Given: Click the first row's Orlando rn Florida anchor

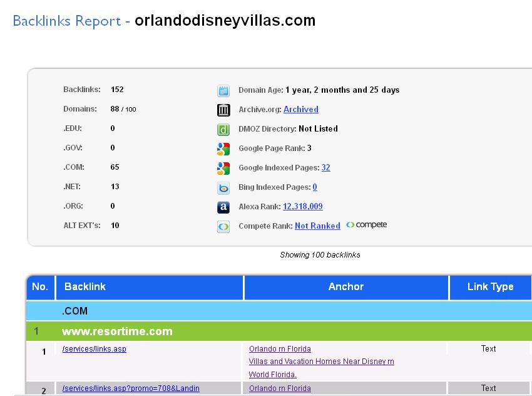Looking at the screenshot, I should 280,349.
